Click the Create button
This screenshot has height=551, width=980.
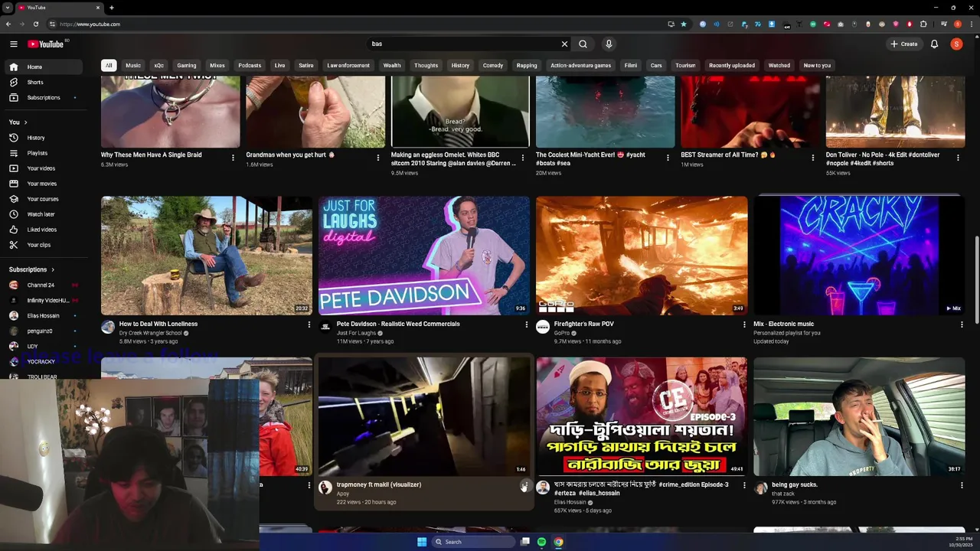coord(904,44)
